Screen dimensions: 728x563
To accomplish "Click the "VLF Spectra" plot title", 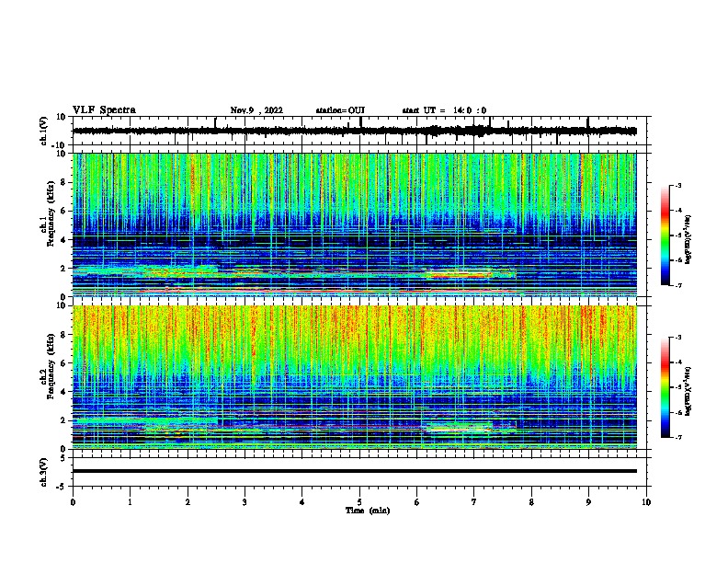I will tap(104, 110).
